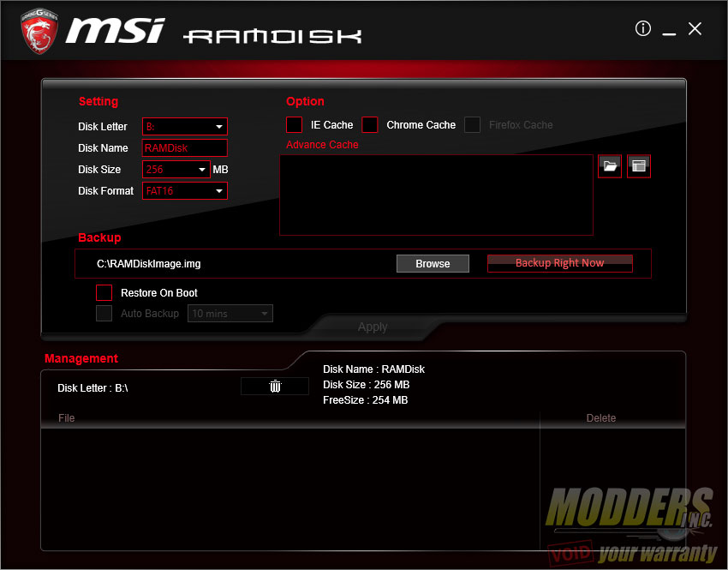The height and width of the screenshot is (570, 728).
Task: Enable the Chrome Cache checkbox
Action: [370, 125]
